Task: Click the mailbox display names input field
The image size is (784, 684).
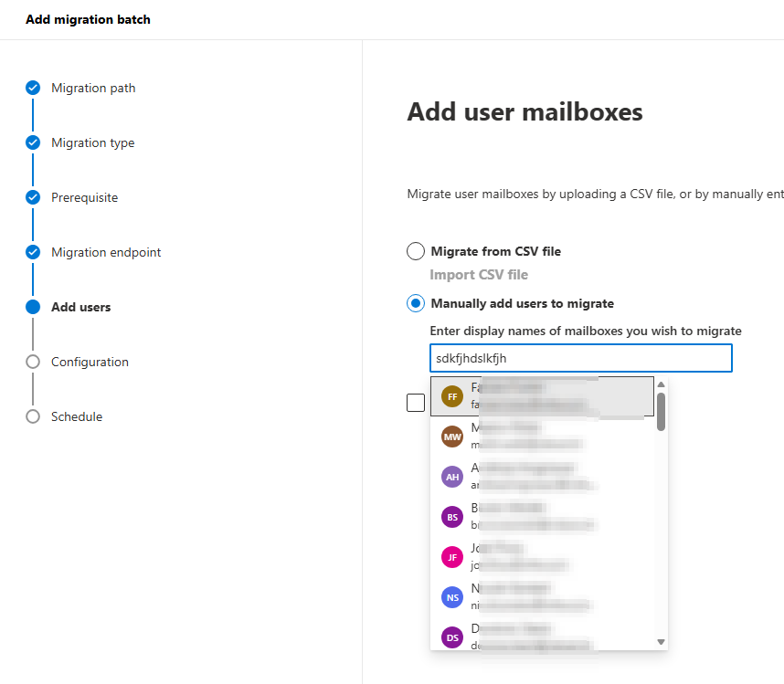Action: (x=581, y=358)
